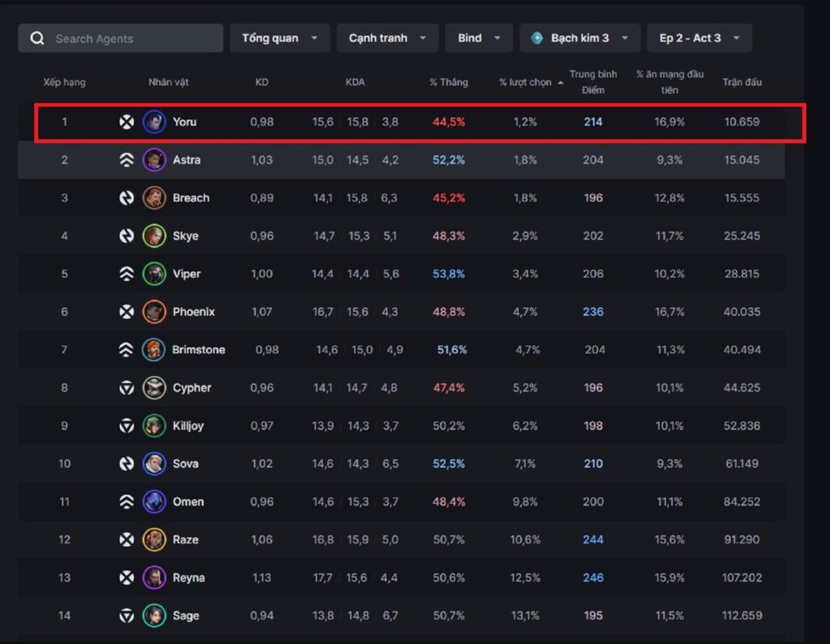
Task: Click the initiator role icon beside Skye
Action: click(x=126, y=236)
